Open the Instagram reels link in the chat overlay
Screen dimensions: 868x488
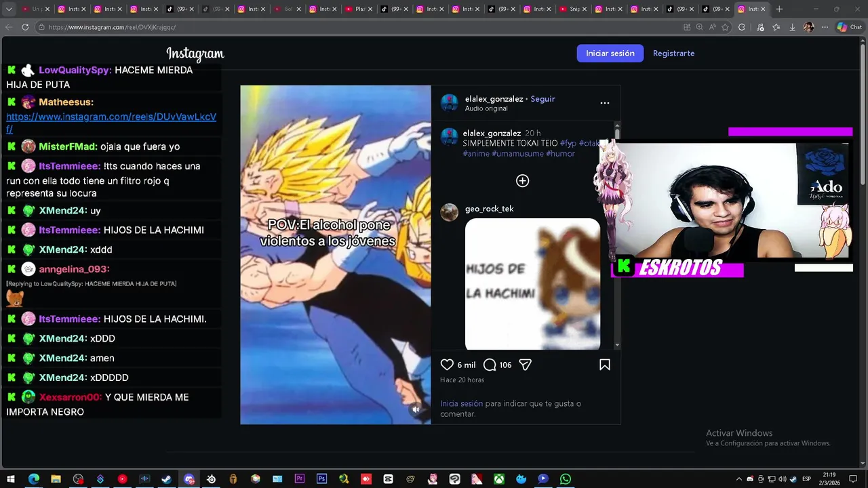pos(111,123)
